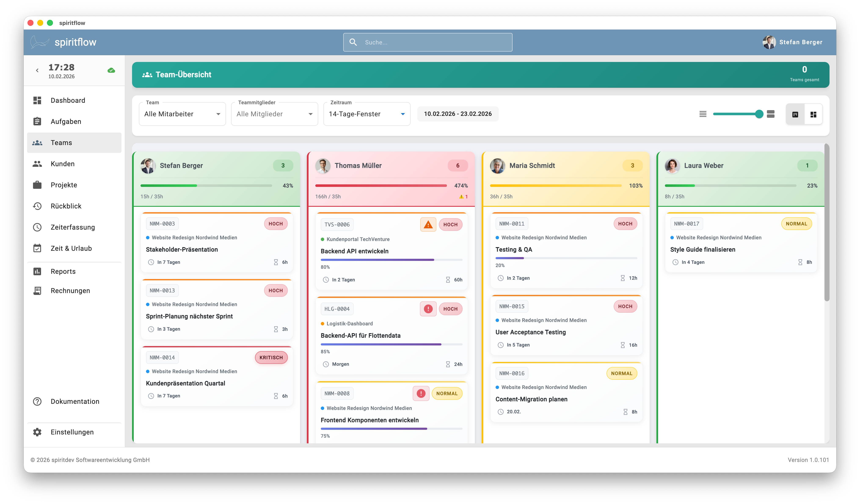Screen dimensions: 860x504
Task: Click the orange warning triangle on TVS-0006
Action: tap(428, 224)
